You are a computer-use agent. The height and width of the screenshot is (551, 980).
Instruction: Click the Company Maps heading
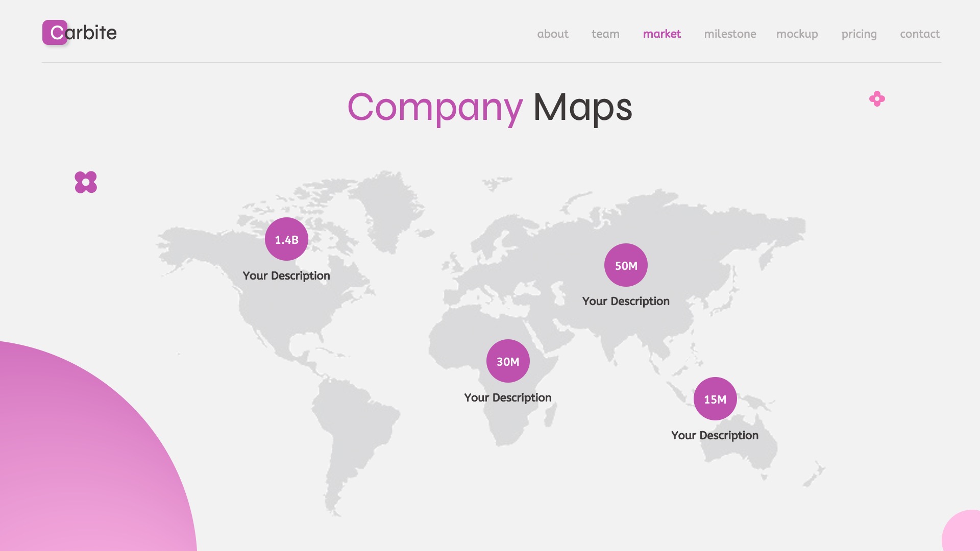click(x=489, y=107)
